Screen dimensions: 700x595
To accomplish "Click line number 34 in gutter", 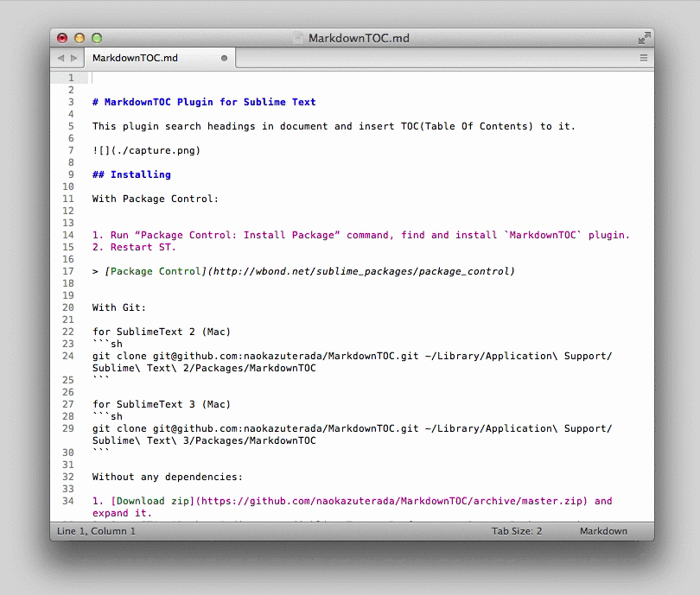I will tap(68, 501).
